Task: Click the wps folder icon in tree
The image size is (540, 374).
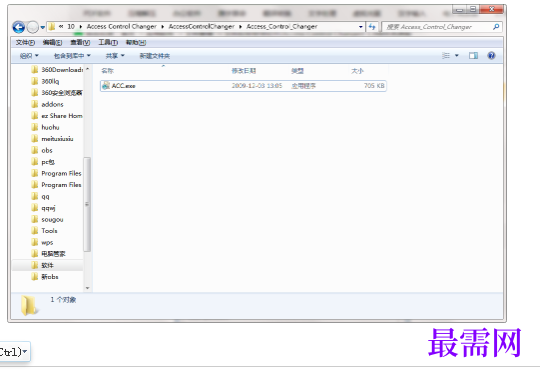Action: coord(34,242)
